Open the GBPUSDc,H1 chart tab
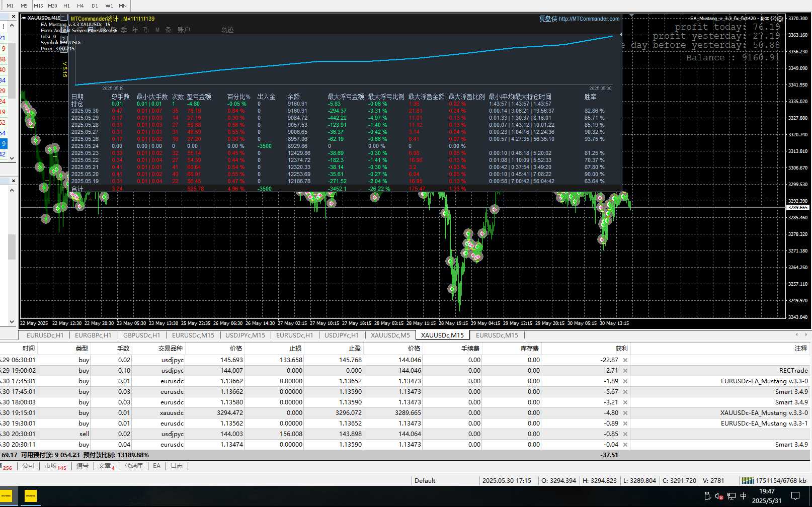The image size is (812, 507). click(141, 335)
